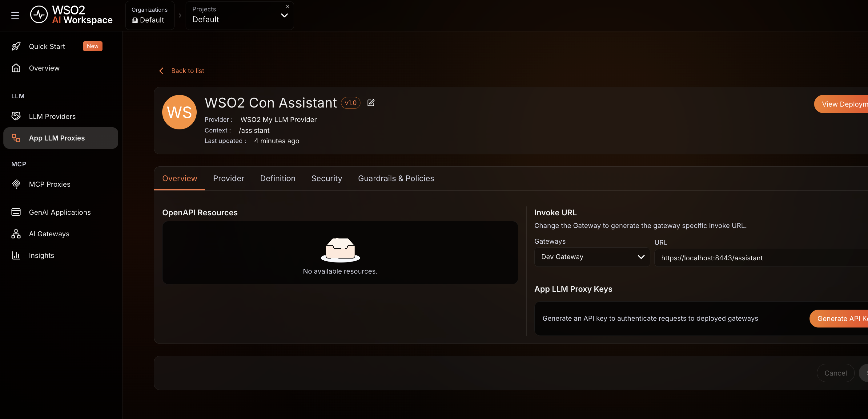Open the Insights page

click(61, 255)
